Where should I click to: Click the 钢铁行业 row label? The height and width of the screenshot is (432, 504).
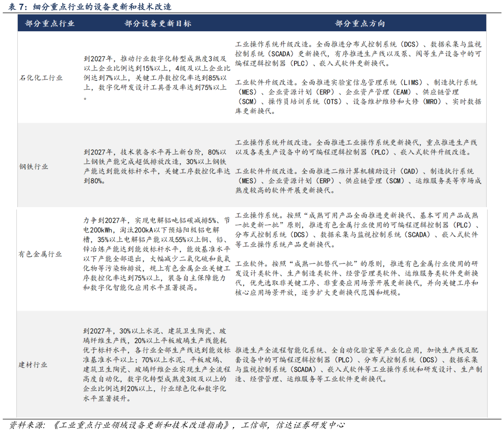[x=34, y=167]
